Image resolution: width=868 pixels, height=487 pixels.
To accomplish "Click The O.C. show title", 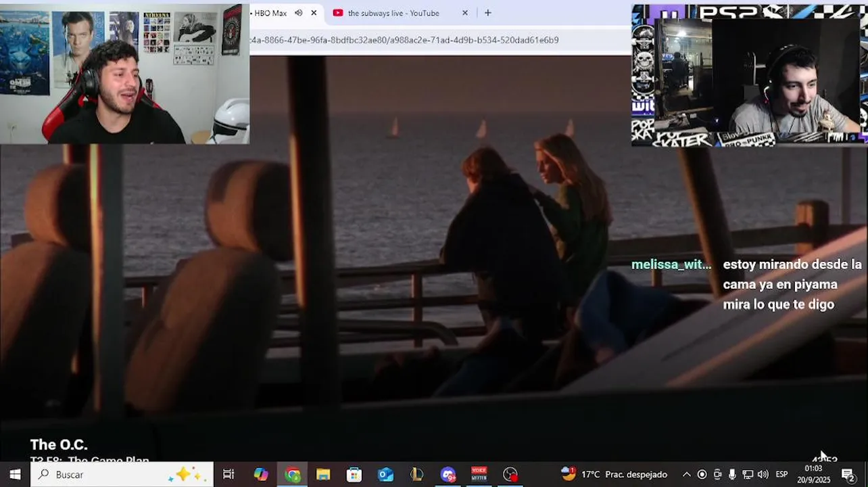I will [59, 444].
